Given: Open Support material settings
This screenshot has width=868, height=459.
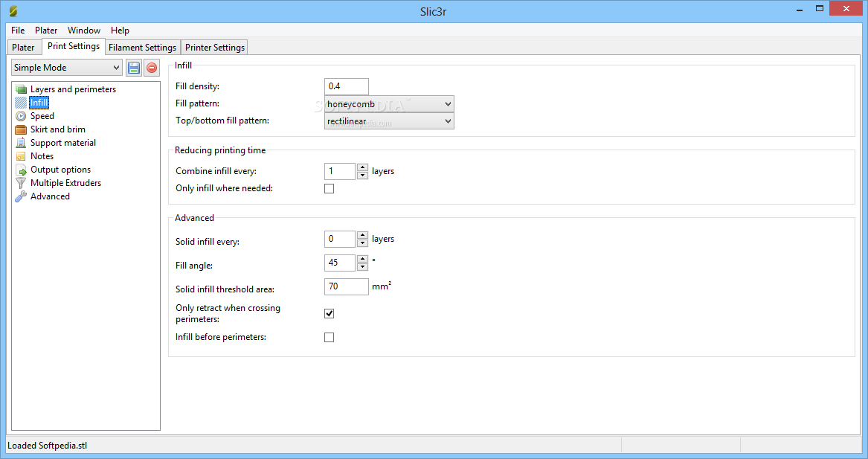Looking at the screenshot, I should coord(63,142).
